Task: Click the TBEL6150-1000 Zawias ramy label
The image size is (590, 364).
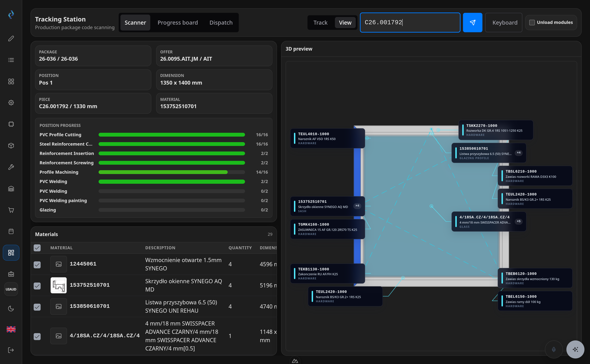Action: coord(535,301)
